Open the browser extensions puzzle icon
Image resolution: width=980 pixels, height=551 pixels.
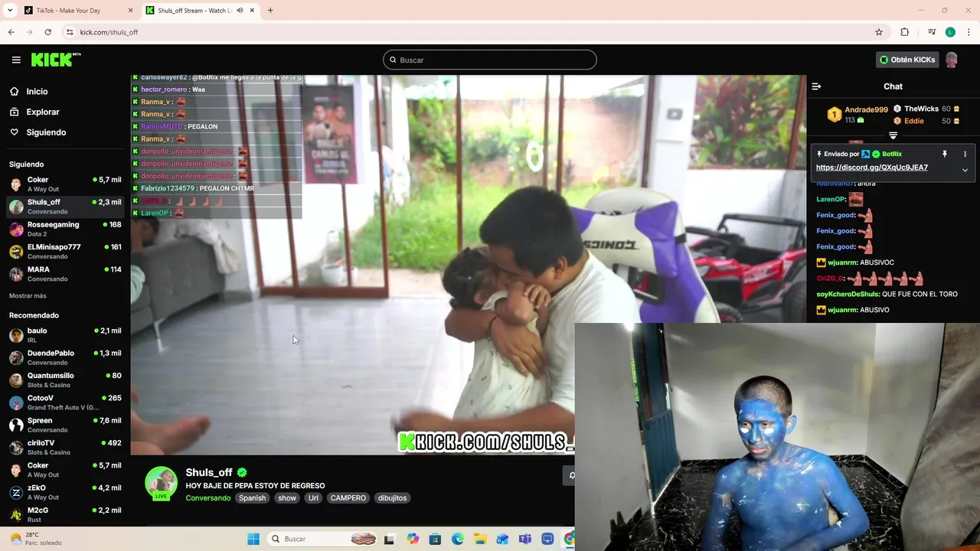(904, 32)
